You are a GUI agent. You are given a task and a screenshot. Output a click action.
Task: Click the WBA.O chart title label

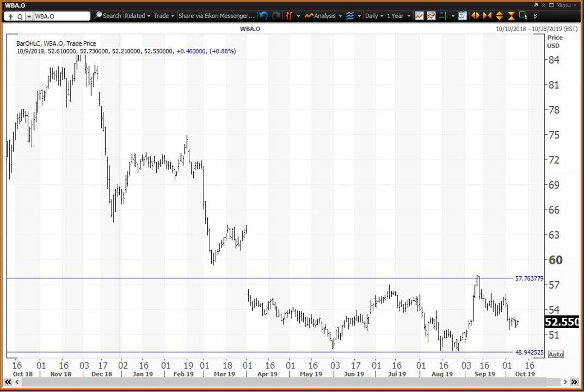250,29
